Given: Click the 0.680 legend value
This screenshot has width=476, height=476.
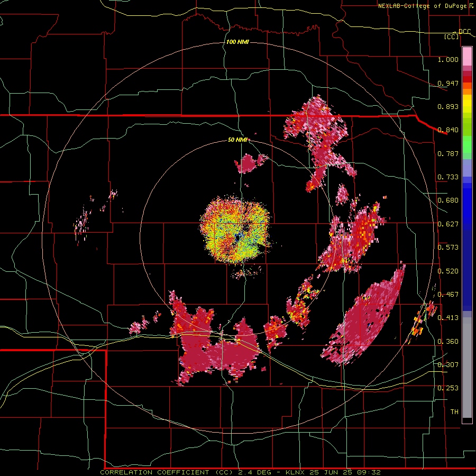Looking at the screenshot, I should point(448,200).
